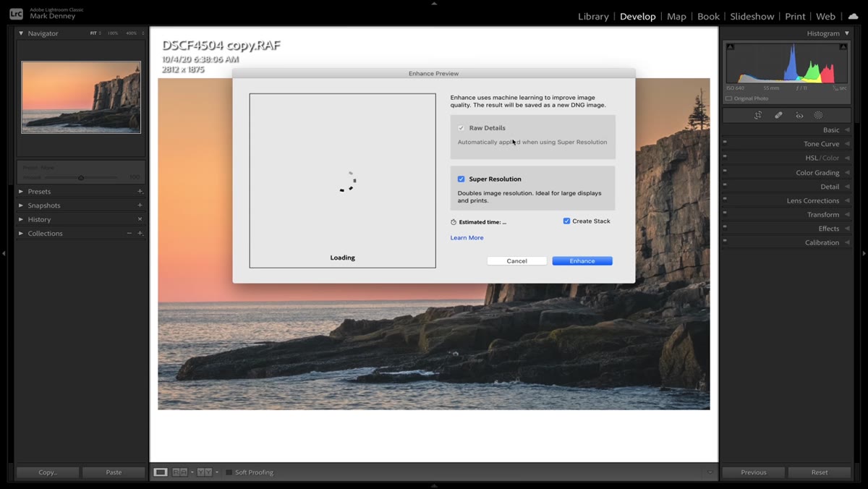The width and height of the screenshot is (868, 489).
Task: Switch to Loupe view icon in toolbar
Action: click(x=161, y=472)
